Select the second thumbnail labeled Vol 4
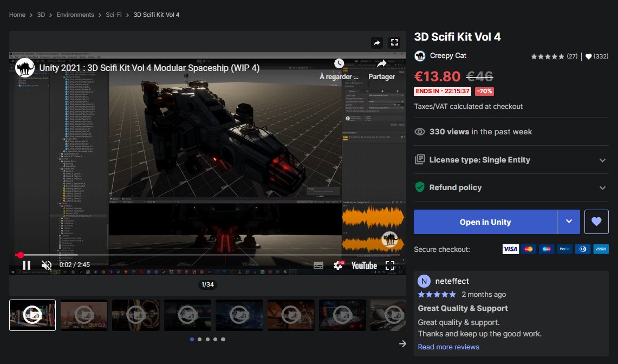The image size is (618, 364). [84, 315]
